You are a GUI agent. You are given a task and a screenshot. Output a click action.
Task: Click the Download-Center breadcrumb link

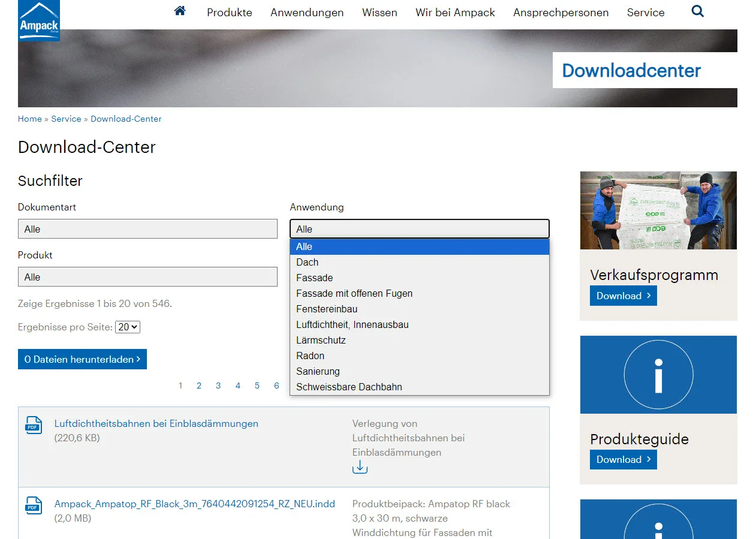tap(126, 119)
